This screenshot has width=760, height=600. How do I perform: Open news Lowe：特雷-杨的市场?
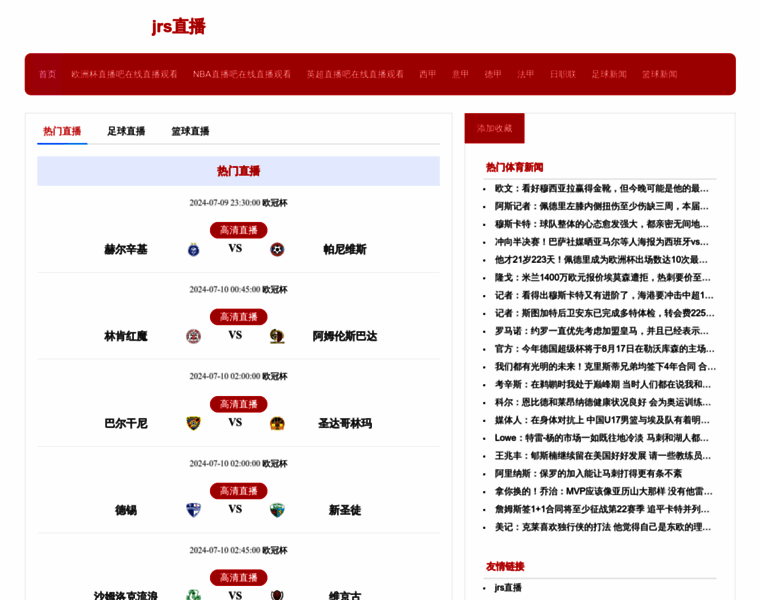602,438
